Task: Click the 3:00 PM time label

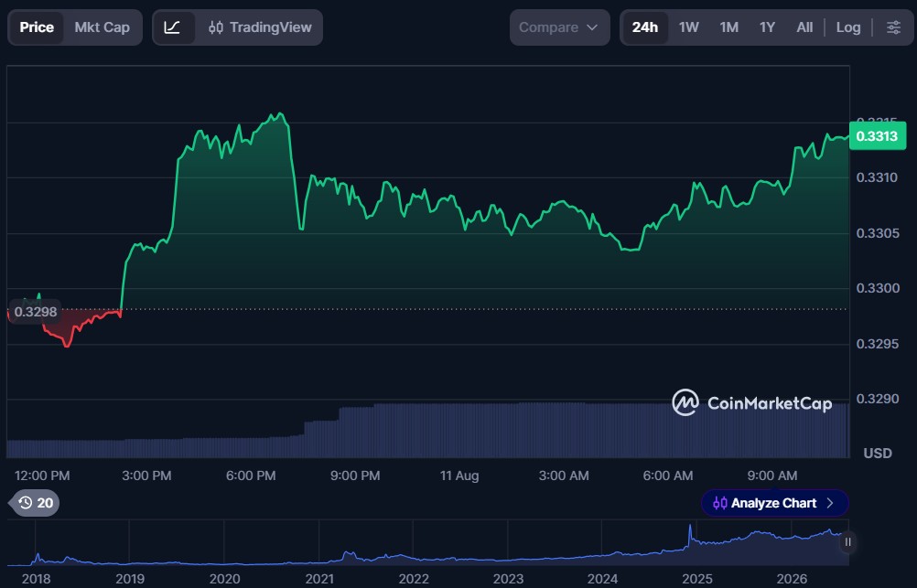Action: (x=146, y=476)
